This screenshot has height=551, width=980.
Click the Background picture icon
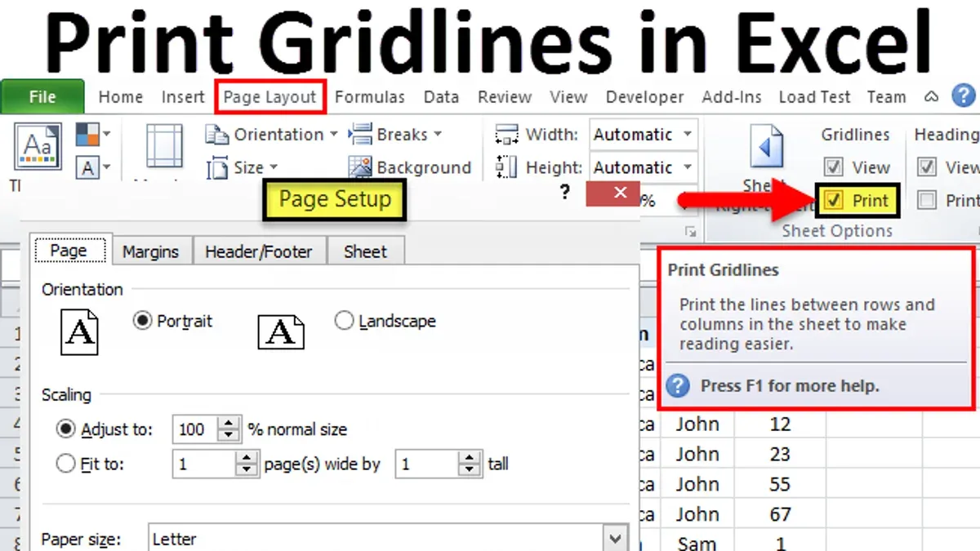tap(360, 168)
